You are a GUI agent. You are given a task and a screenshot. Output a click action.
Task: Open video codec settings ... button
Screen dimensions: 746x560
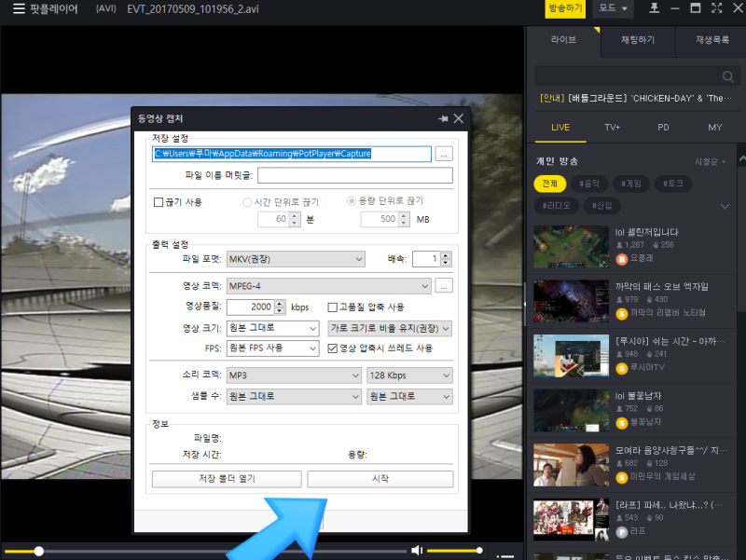pos(444,286)
